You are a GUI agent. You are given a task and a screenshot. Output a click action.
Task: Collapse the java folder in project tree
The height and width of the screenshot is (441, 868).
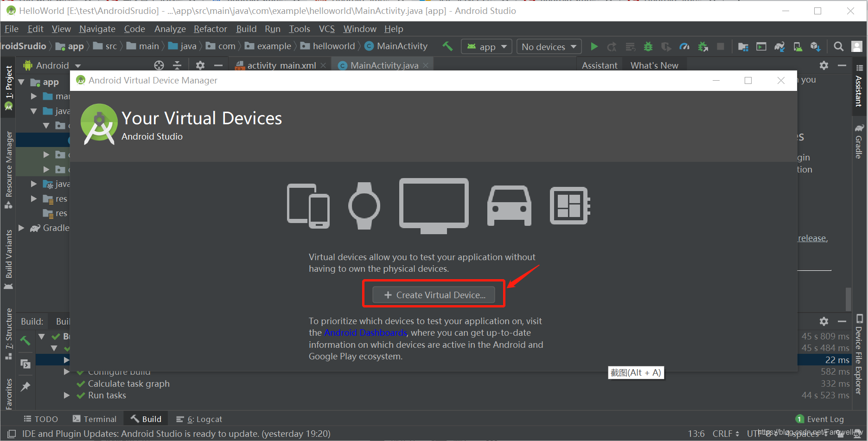pos(34,111)
